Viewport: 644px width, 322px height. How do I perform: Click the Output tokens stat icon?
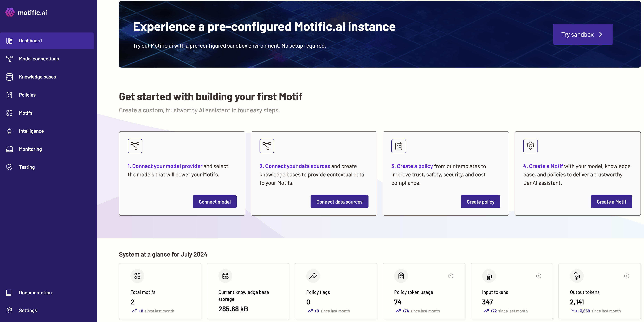(x=577, y=276)
